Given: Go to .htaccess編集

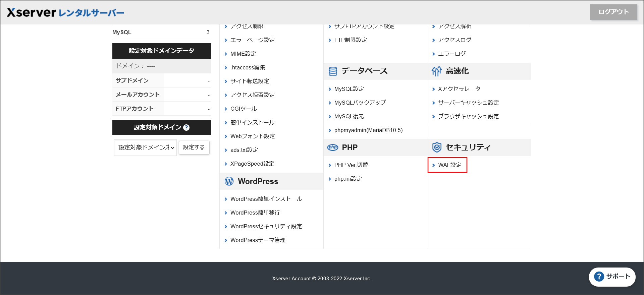Looking at the screenshot, I should click(248, 67).
